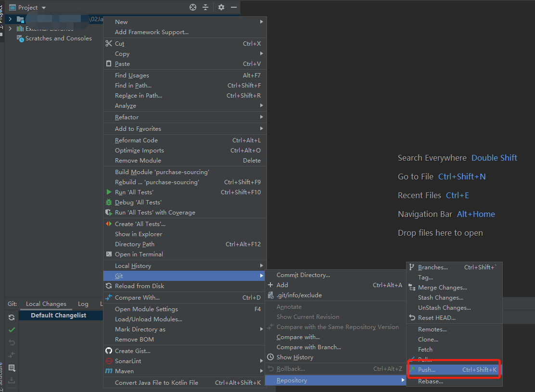Screen dimensions: 535x392
Task: Click the Debug 'All Tests' bug icon
Action: tap(109, 202)
